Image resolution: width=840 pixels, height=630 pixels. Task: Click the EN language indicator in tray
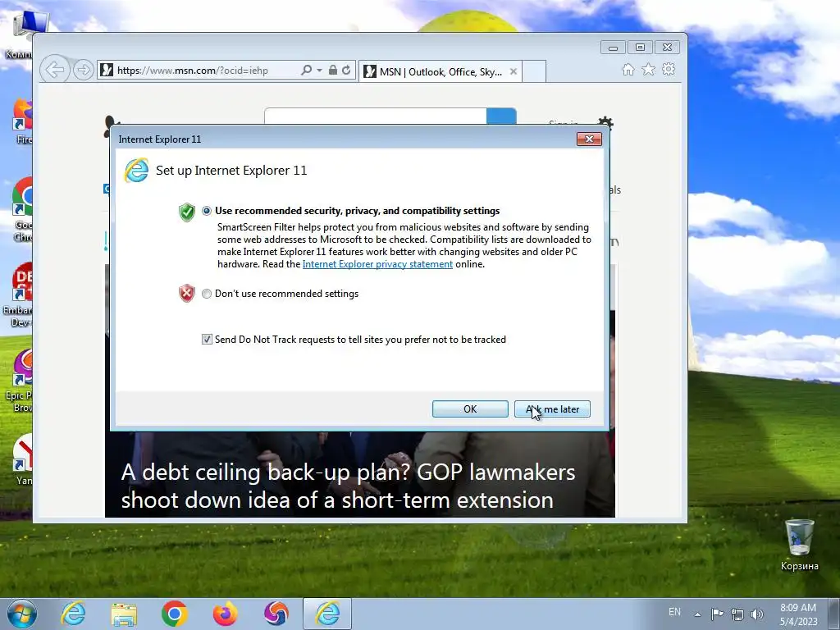(x=674, y=612)
